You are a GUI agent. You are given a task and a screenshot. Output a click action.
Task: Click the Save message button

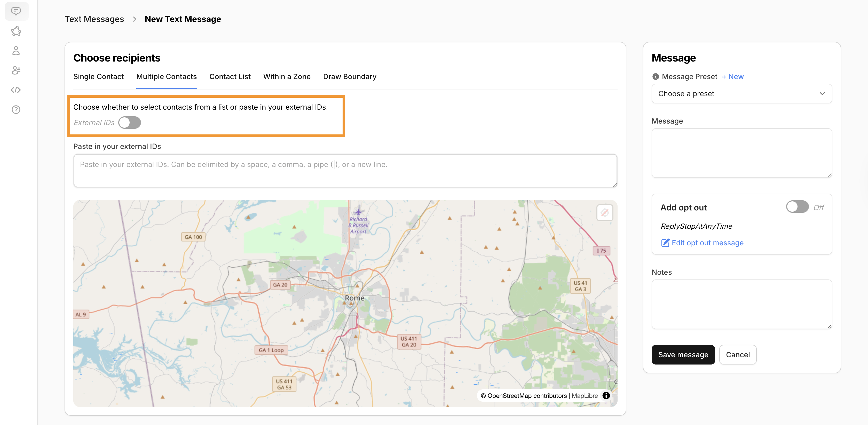683,354
